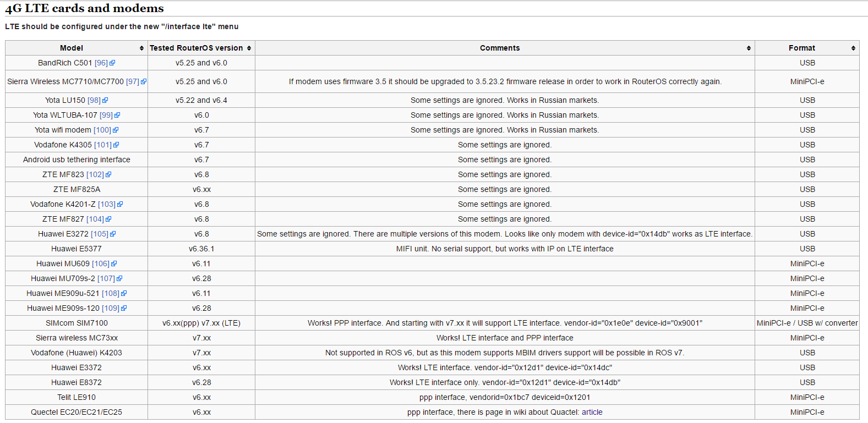Click the 'Quectel EC20/EC21/EC25' model name

pyautogui.click(x=77, y=412)
